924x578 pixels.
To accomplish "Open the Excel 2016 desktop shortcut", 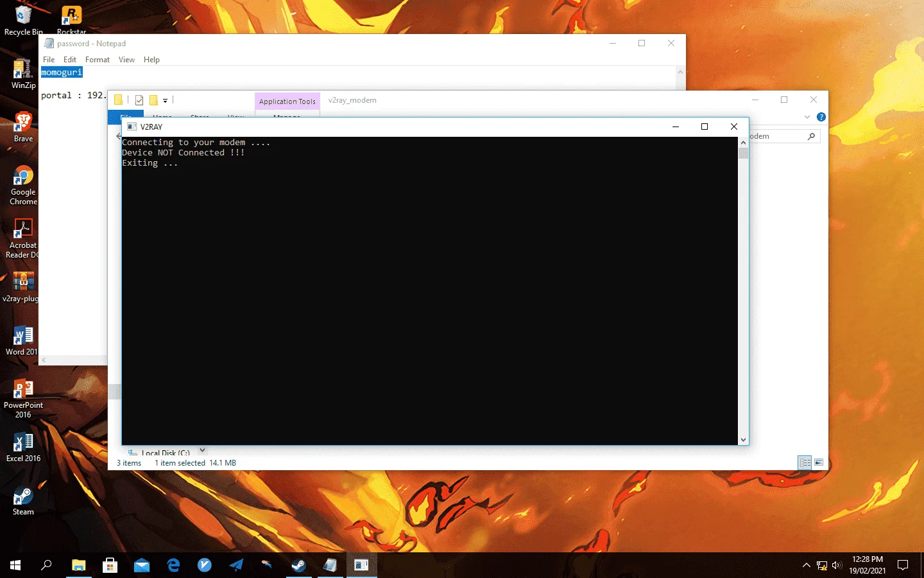I will (23, 446).
